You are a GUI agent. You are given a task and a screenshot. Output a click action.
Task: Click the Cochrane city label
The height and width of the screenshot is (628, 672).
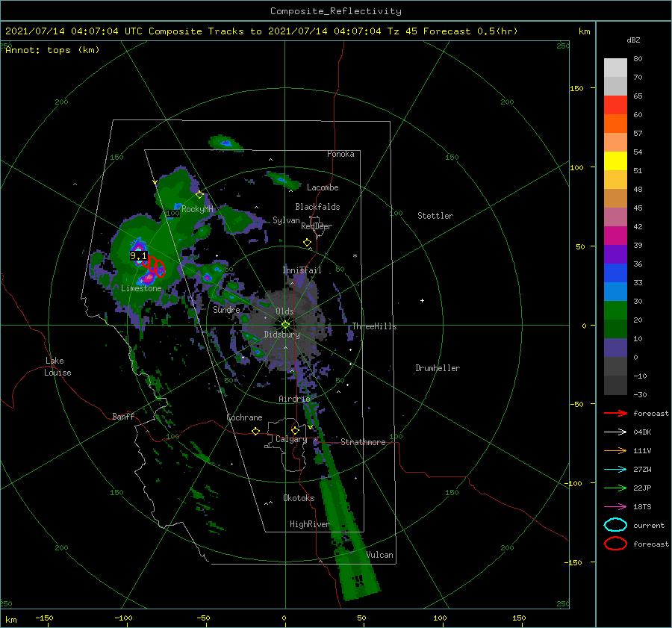[x=244, y=417]
